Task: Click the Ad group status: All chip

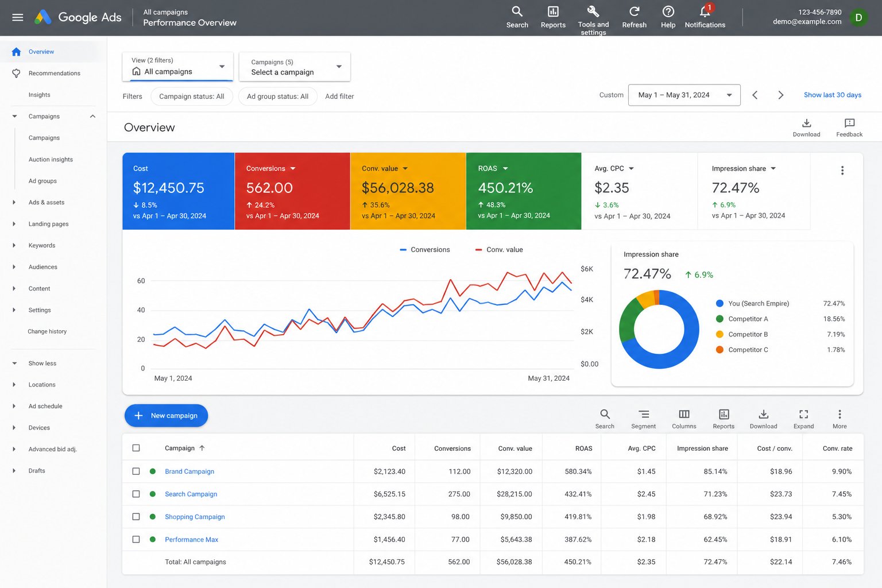Action: tap(278, 96)
